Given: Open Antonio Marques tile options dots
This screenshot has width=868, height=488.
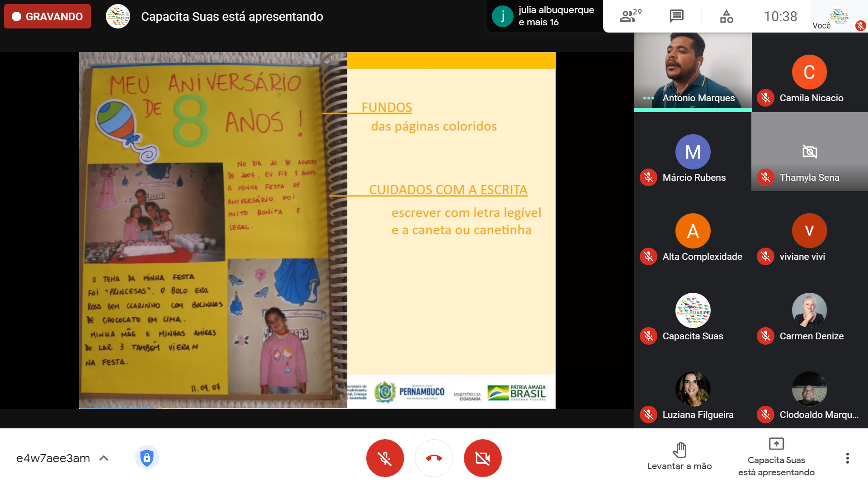Looking at the screenshot, I should tap(648, 98).
